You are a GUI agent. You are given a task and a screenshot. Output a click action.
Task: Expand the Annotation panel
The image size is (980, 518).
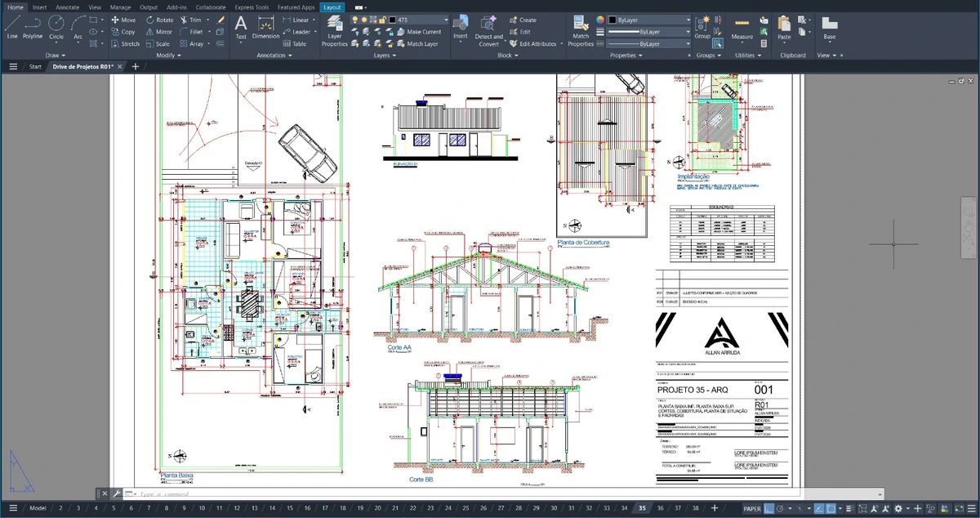tap(274, 56)
